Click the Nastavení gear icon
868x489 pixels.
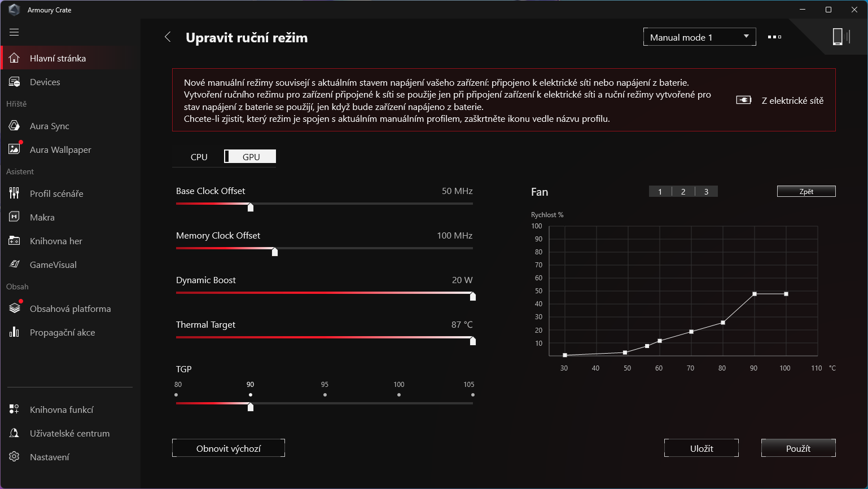pyautogui.click(x=15, y=457)
